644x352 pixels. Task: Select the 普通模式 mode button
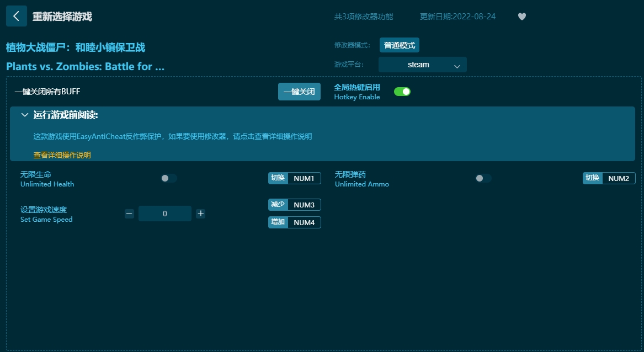pyautogui.click(x=399, y=45)
